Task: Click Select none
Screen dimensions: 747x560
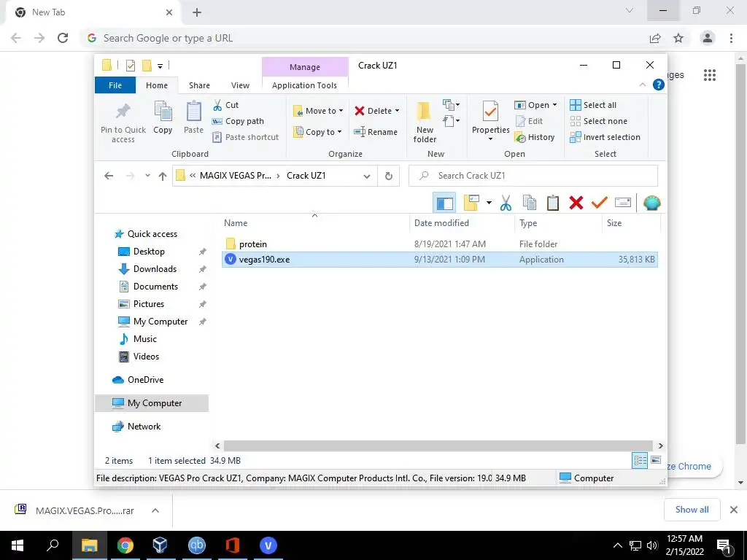Action: point(598,121)
